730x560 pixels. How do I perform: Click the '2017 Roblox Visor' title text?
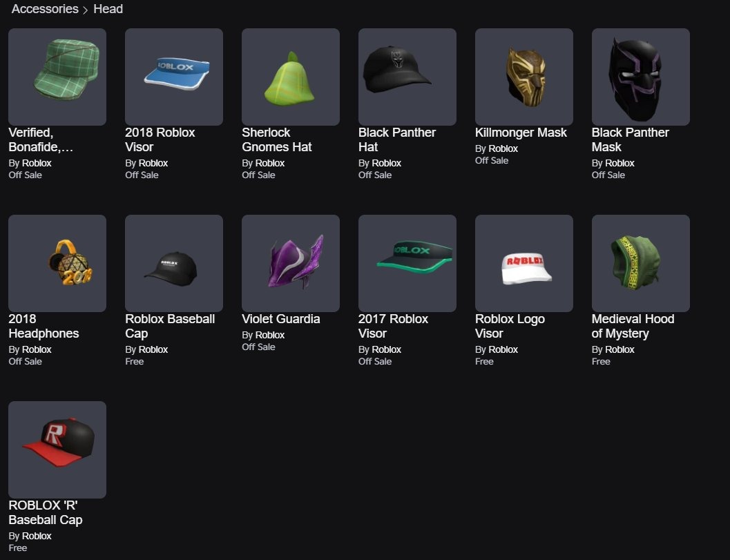(x=394, y=326)
